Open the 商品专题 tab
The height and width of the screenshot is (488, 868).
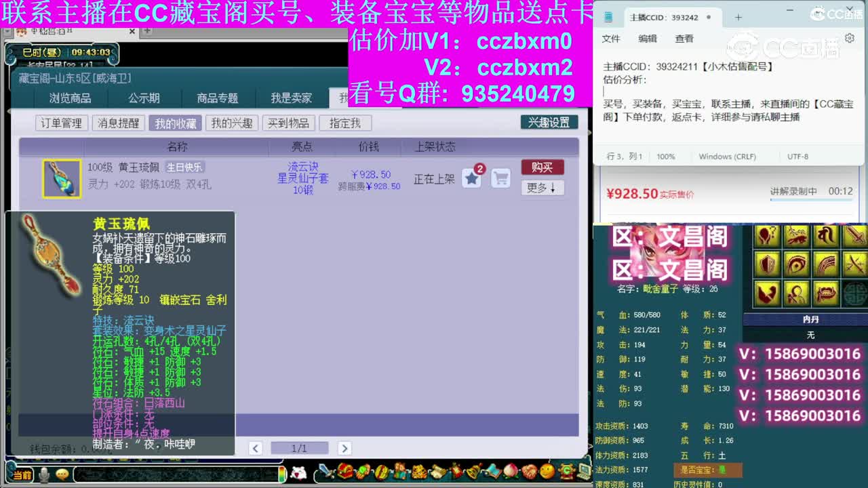point(217,98)
